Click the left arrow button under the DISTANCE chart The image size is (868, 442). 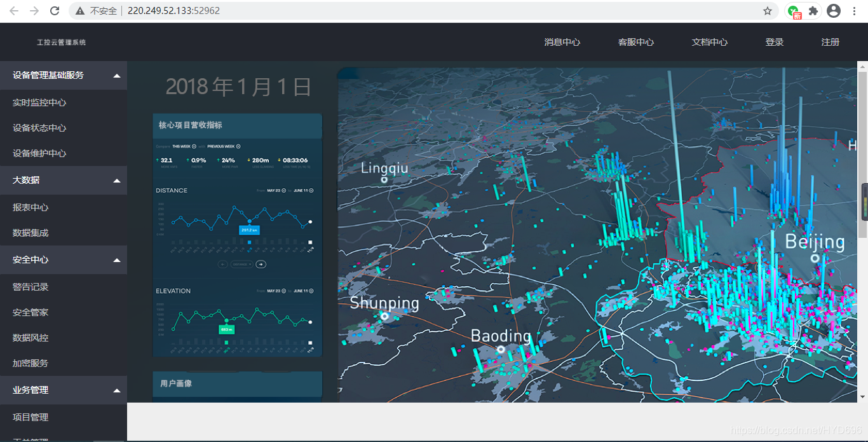click(222, 264)
